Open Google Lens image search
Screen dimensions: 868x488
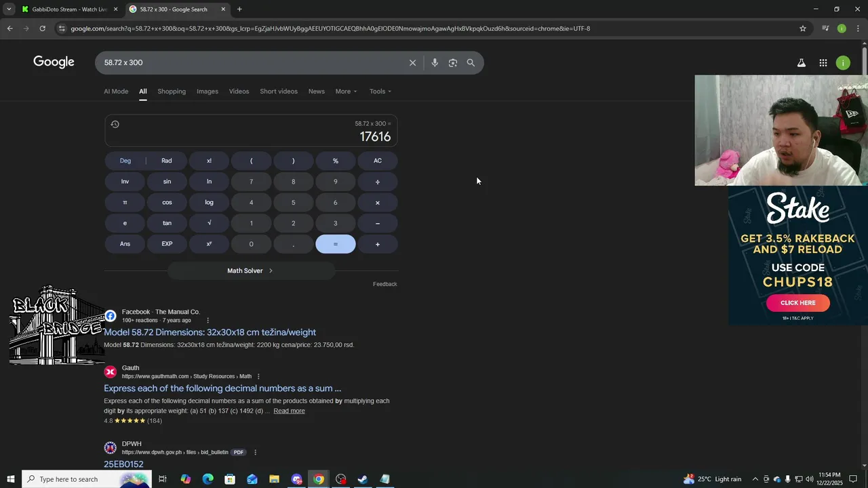[453, 62]
